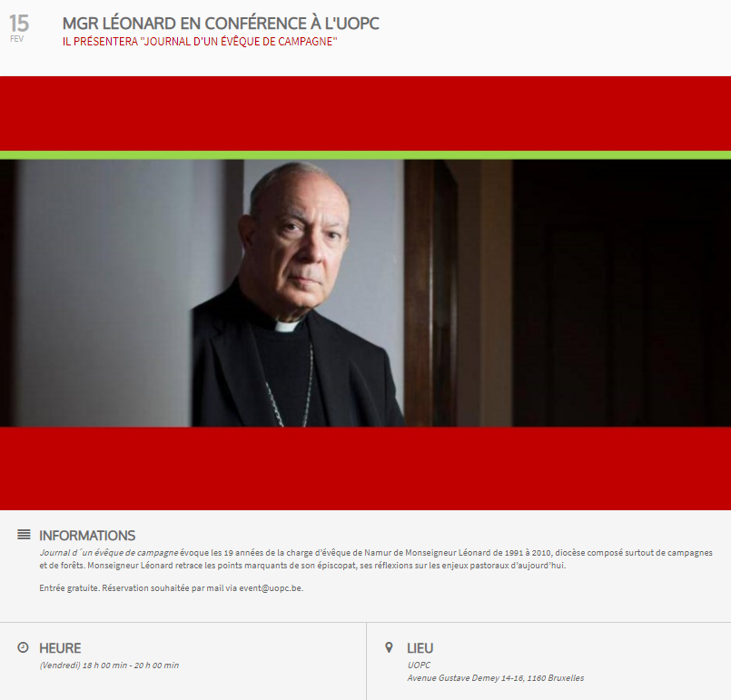The image size is (731, 700).
Task: Click the date badge showing 15 Fev
Action: tap(19, 28)
